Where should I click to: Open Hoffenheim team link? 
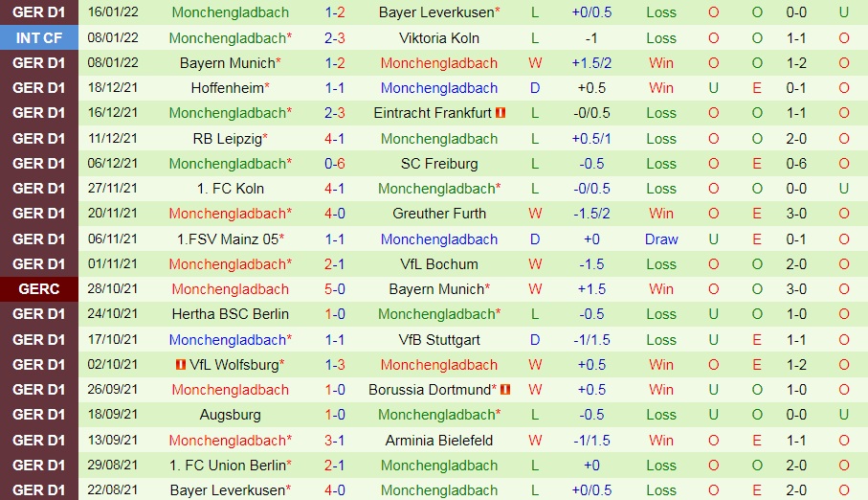(227, 88)
